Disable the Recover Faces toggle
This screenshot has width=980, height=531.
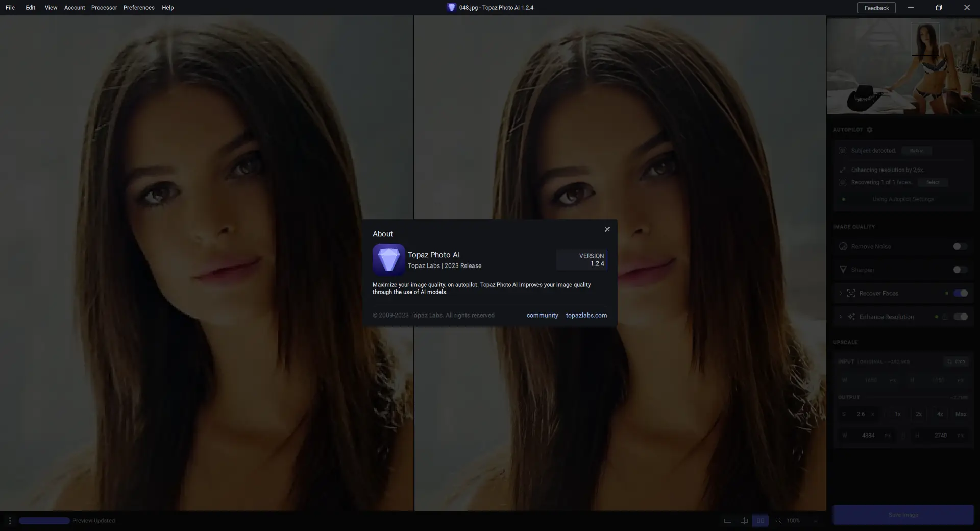tap(961, 294)
